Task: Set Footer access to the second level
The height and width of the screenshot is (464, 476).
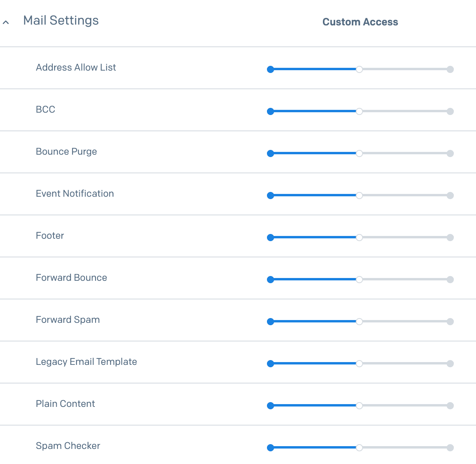Action: (359, 238)
